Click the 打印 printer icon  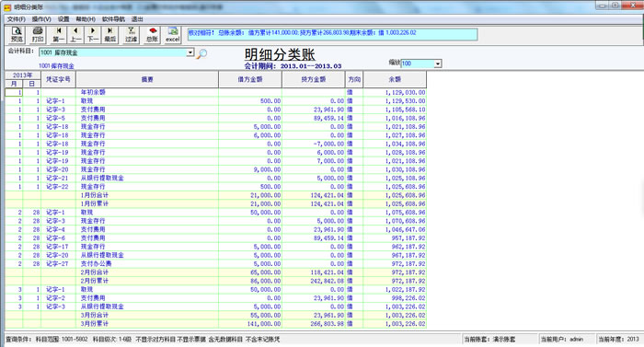38,35
